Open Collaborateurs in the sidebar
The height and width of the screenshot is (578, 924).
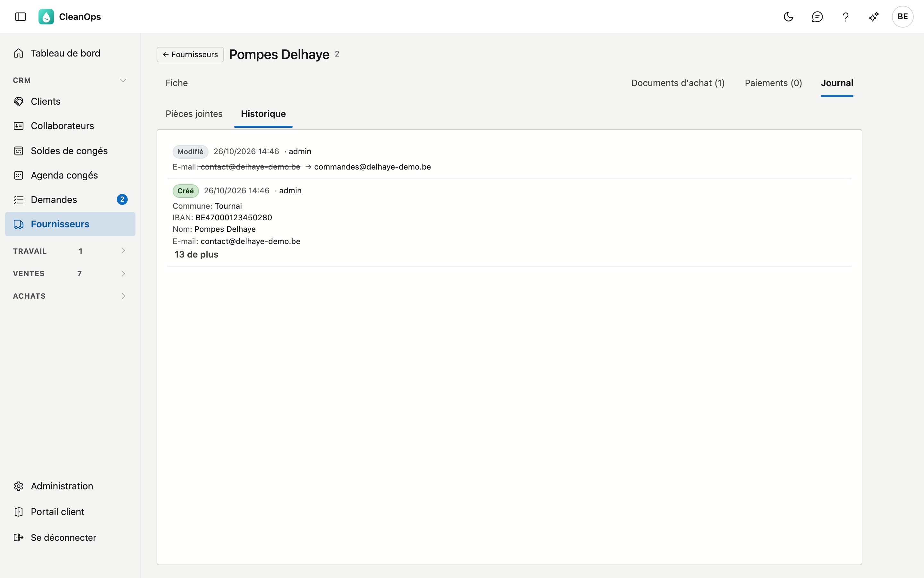tap(70, 126)
